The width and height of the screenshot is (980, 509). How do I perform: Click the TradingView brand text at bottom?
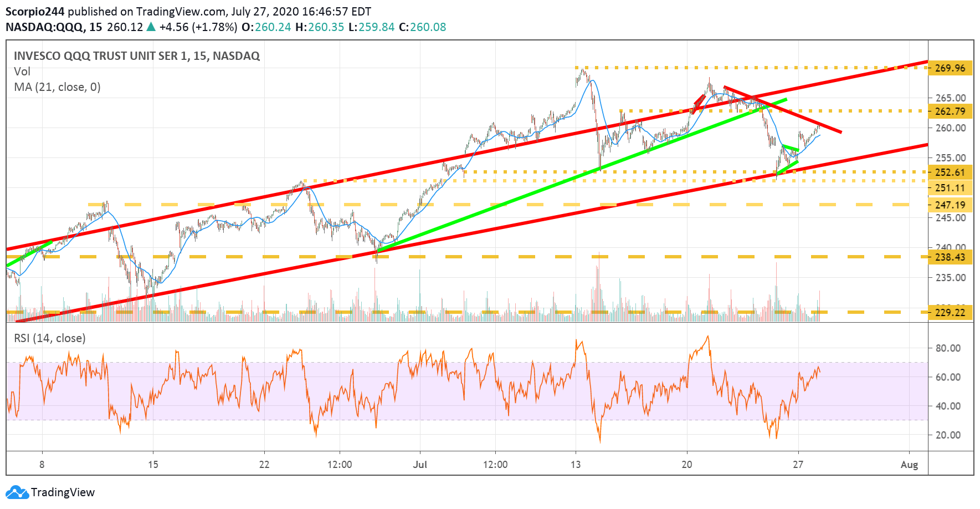pos(63,492)
